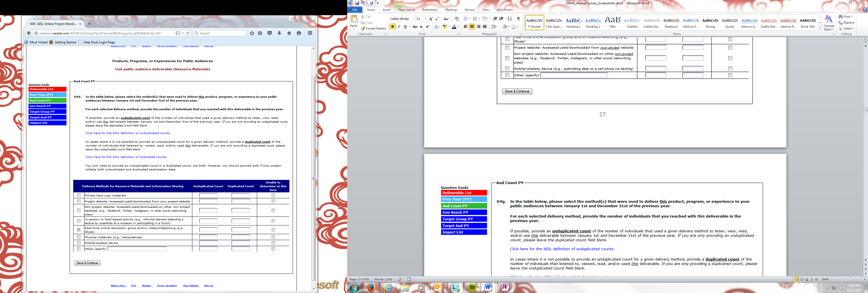Expand the font size dropdown
This screenshot has width=868, height=293.
426,19
